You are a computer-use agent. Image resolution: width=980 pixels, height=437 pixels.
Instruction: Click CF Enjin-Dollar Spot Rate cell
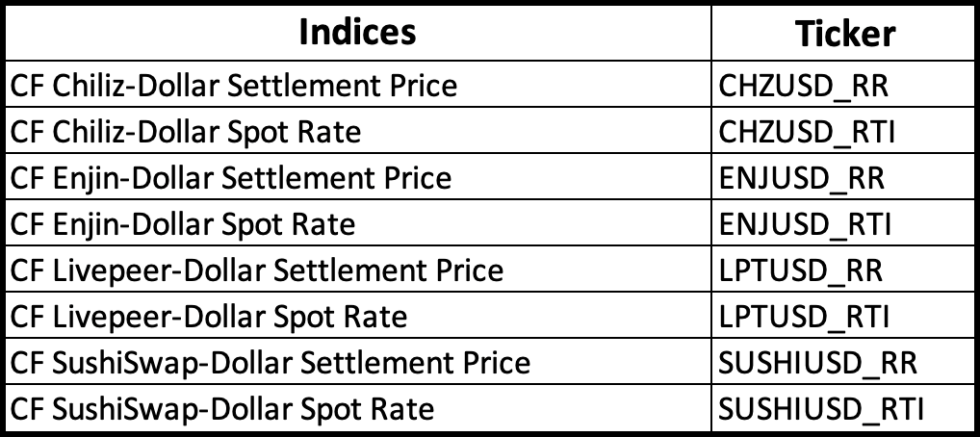pyautogui.click(x=358, y=222)
